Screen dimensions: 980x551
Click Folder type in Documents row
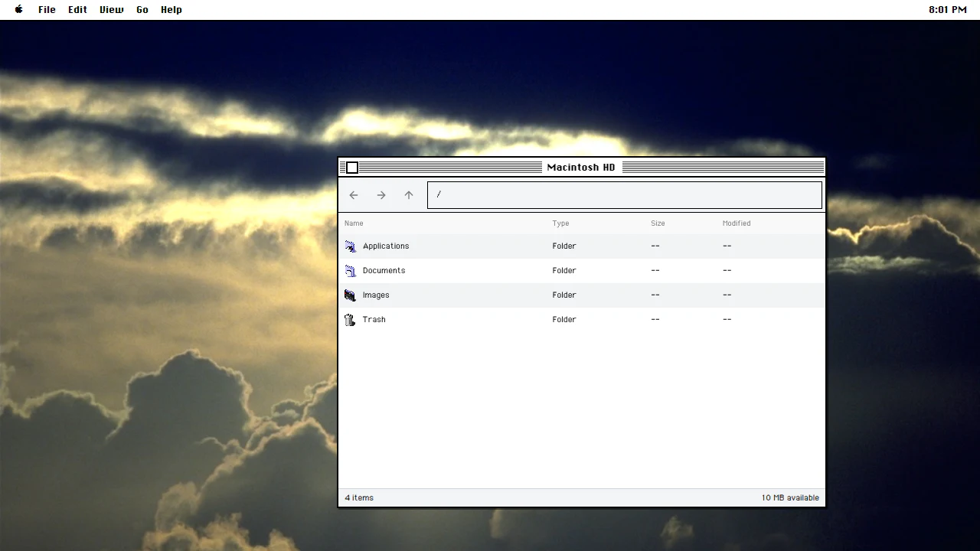pos(564,271)
